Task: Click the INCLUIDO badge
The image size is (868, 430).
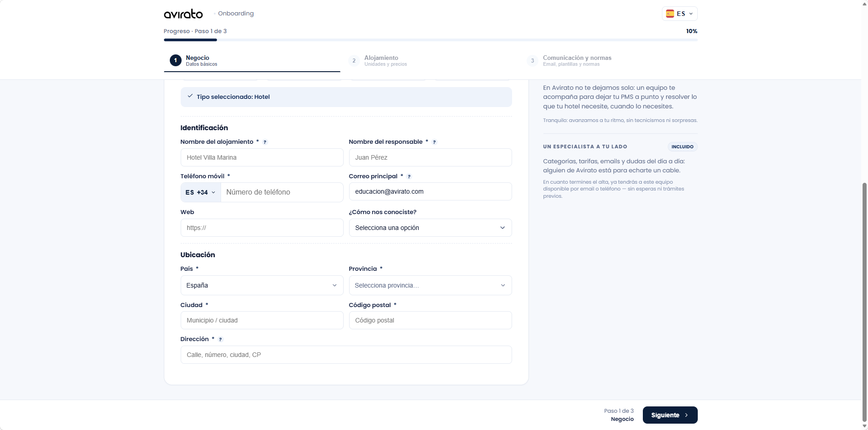Action: (682, 147)
